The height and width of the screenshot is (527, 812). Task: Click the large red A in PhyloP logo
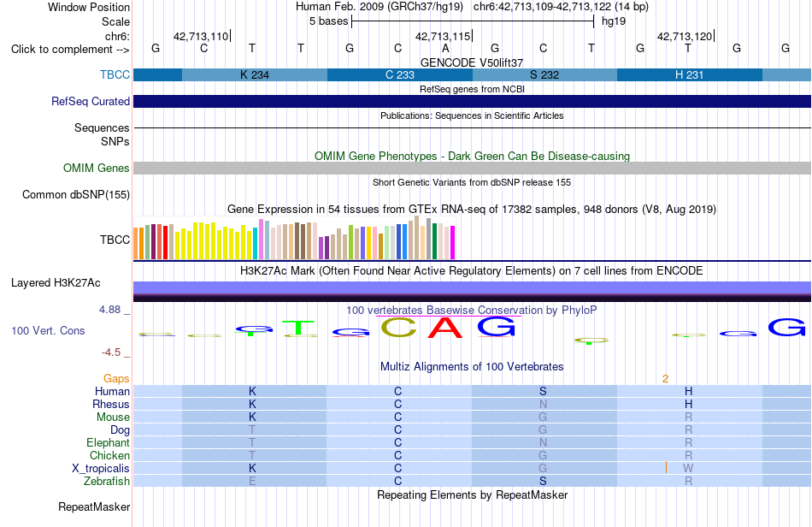coord(444,328)
